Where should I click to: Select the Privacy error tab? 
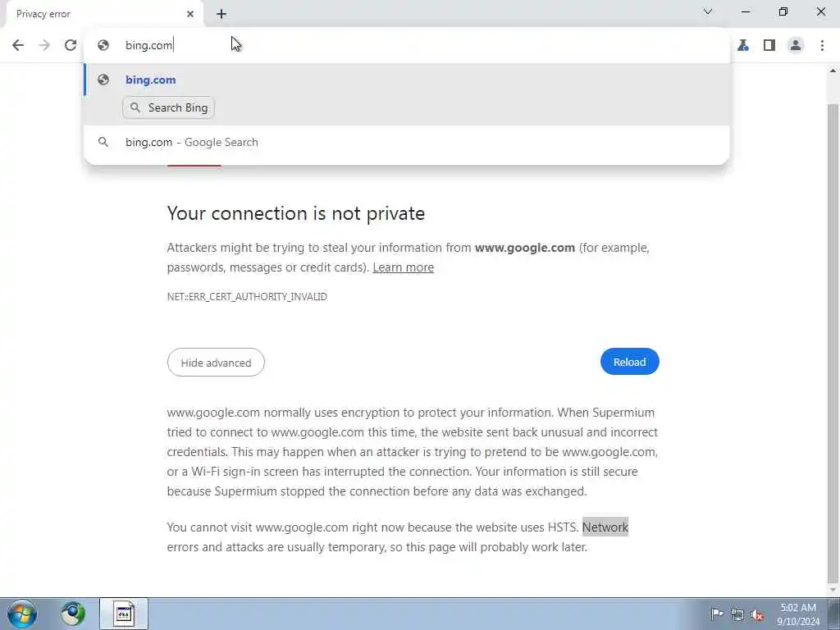click(x=90, y=14)
